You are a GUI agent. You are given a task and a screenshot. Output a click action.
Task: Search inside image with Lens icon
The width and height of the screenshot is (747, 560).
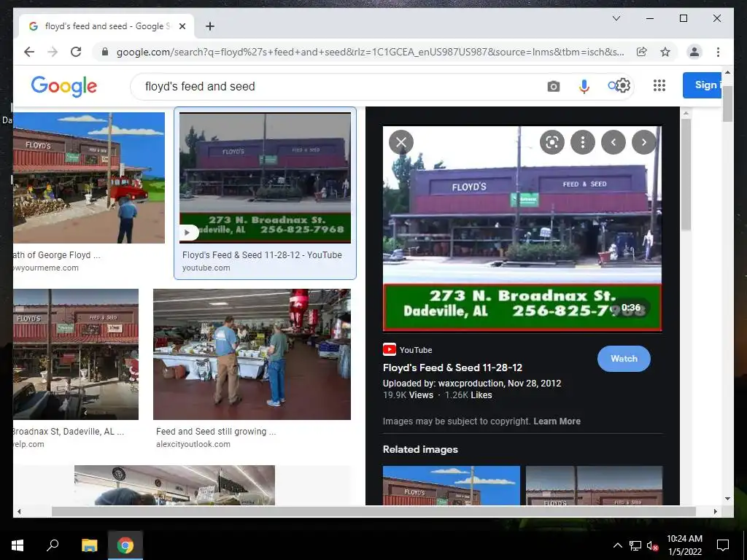(x=552, y=142)
